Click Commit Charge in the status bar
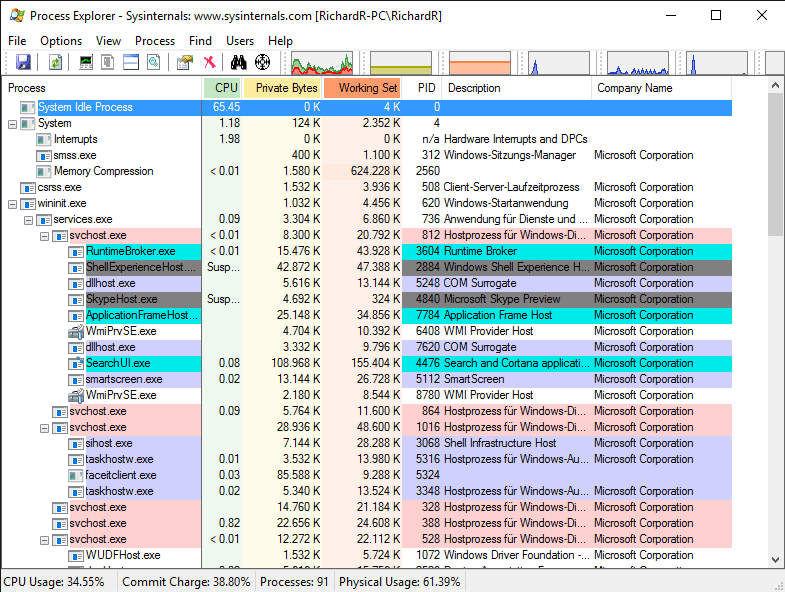Screen dimensions: 785x592 click(186, 582)
